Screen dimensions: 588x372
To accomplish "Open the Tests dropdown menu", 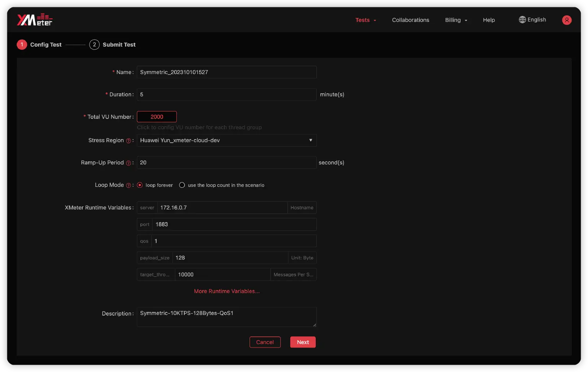I will coord(366,20).
